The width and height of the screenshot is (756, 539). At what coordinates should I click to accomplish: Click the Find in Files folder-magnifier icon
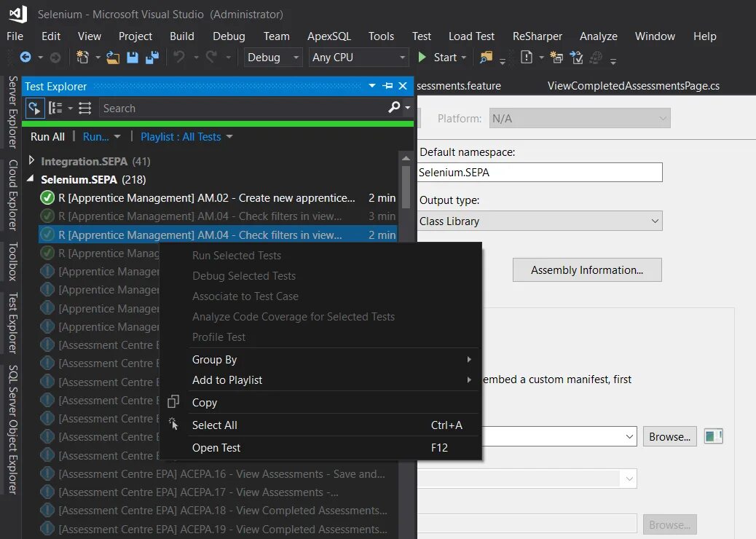click(x=486, y=58)
